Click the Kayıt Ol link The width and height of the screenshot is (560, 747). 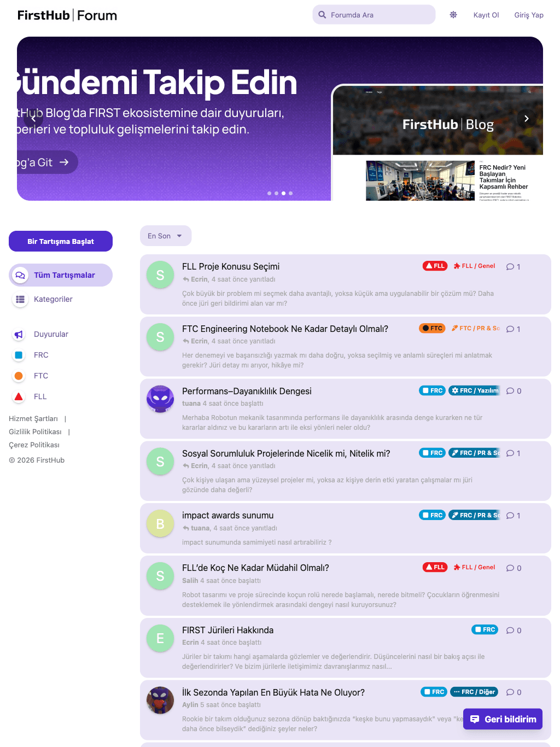tap(486, 15)
